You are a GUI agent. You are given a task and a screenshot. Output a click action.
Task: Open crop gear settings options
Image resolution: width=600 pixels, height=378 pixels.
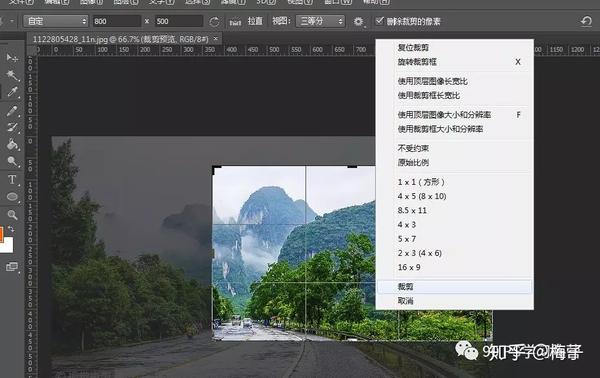(x=359, y=21)
